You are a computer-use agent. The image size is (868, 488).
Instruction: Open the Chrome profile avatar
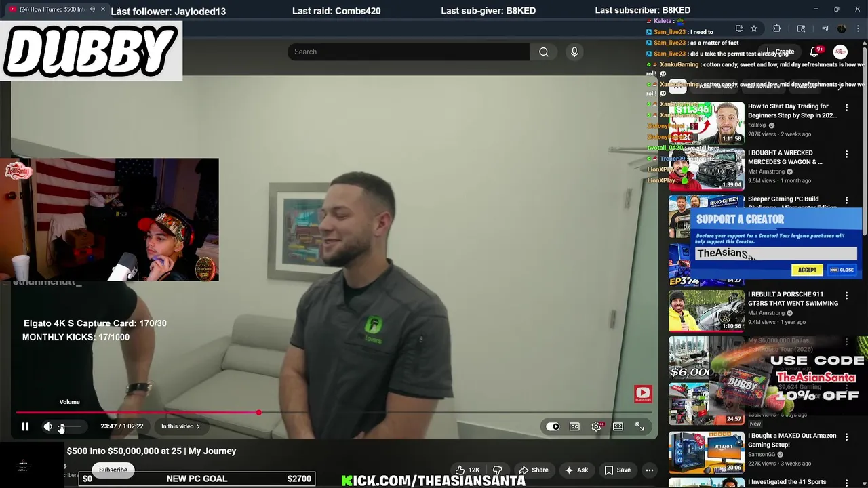click(842, 28)
